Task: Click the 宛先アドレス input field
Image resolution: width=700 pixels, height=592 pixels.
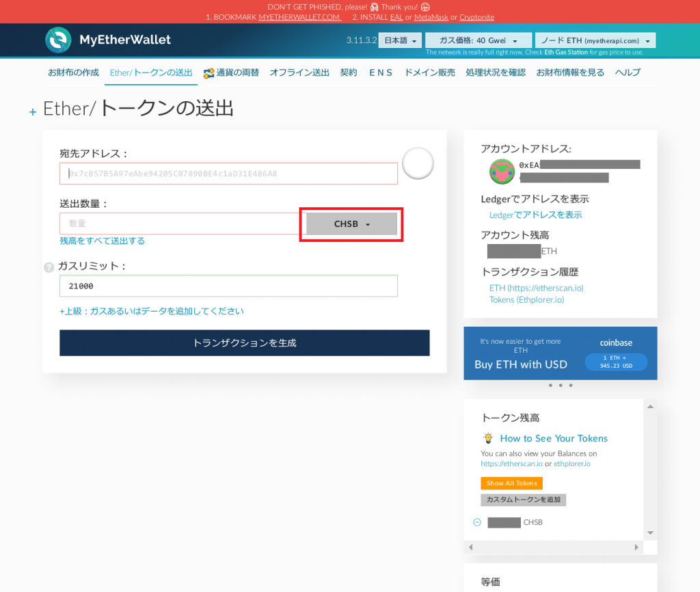Action: pyautogui.click(x=228, y=173)
